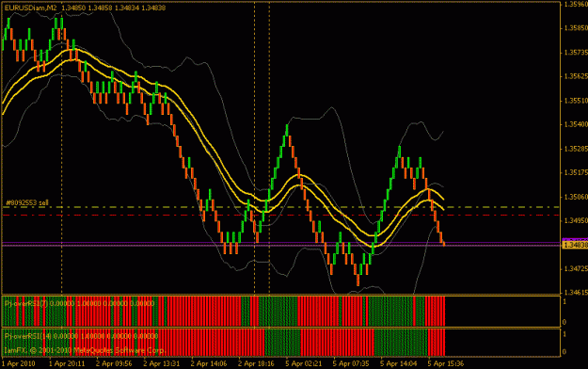Image resolution: width=588 pixels, height=369 pixels.
Task: Click the 5 Apr 15:36 time label
Action: pos(446,363)
